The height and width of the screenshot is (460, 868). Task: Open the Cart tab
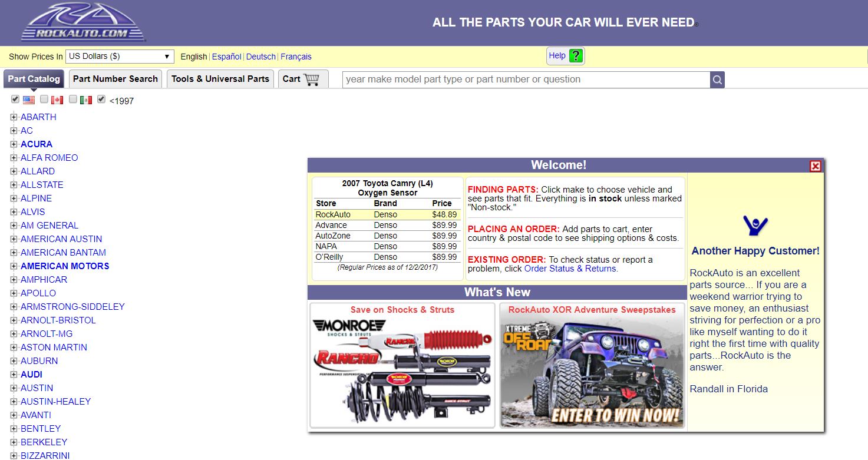303,79
